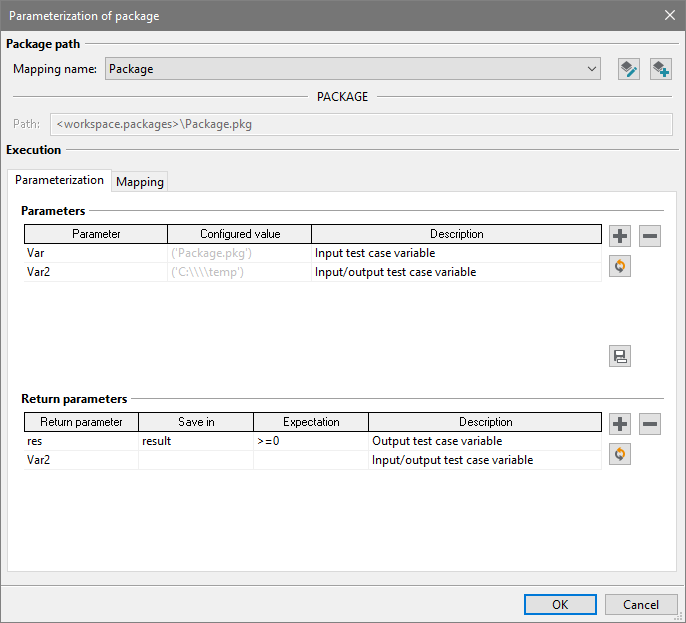
Task: Click the Save in value result
Action: [x=196, y=441]
